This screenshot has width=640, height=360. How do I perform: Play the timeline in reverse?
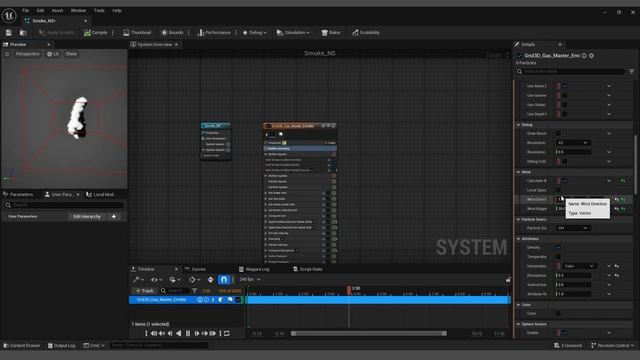[179, 333]
